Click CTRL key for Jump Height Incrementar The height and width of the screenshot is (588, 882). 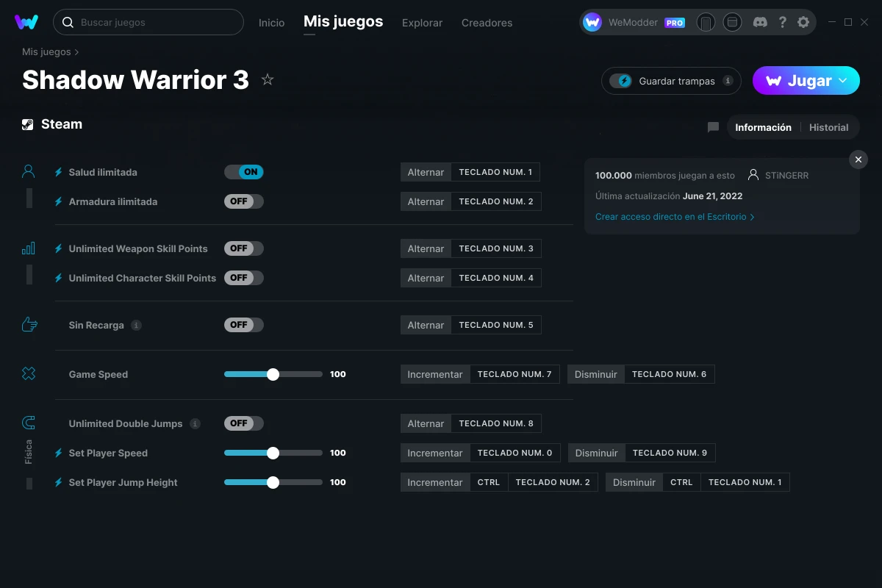click(x=489, y=482)
